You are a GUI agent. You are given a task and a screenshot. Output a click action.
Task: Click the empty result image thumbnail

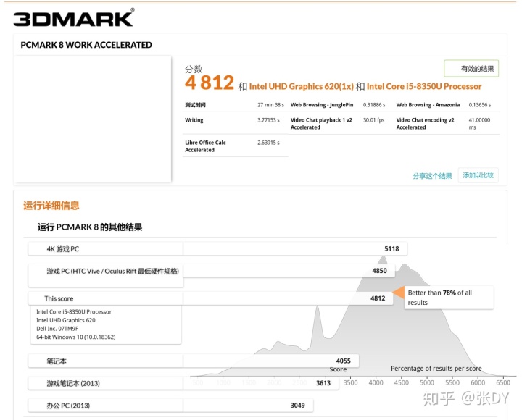(92, 119)
